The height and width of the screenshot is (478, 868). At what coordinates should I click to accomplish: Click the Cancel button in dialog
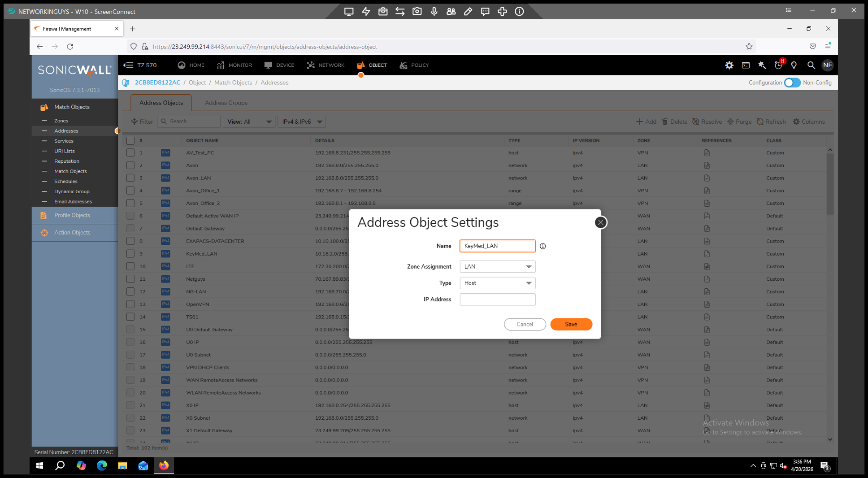pyautogui.click(x=525, y=324)
